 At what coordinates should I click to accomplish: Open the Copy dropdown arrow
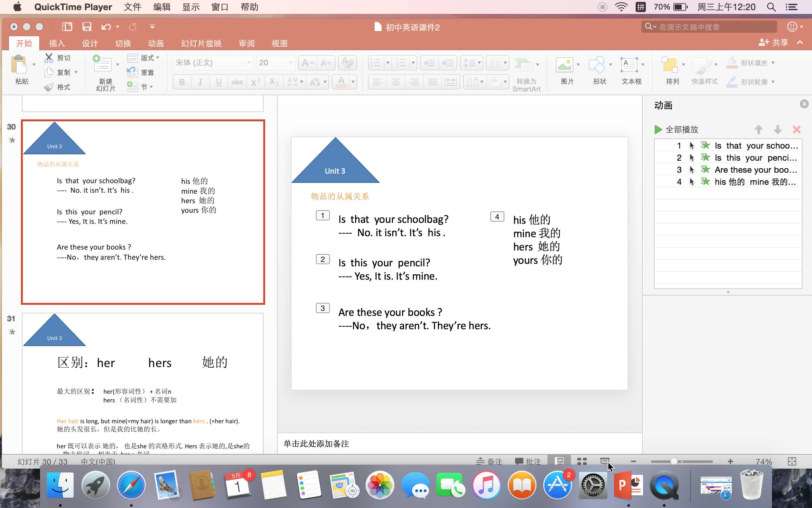[76, 72]
